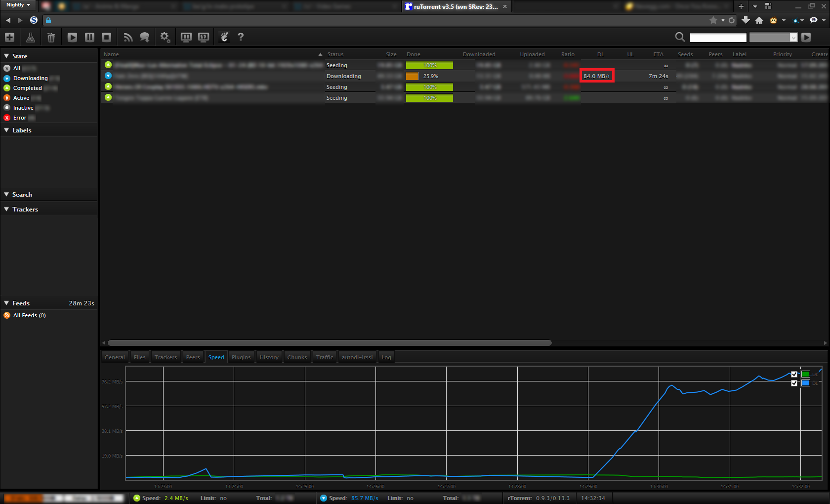Open the Files tab
Image resolution: width=830 pixels, height=504 pixels.
[x=140, y=357]
